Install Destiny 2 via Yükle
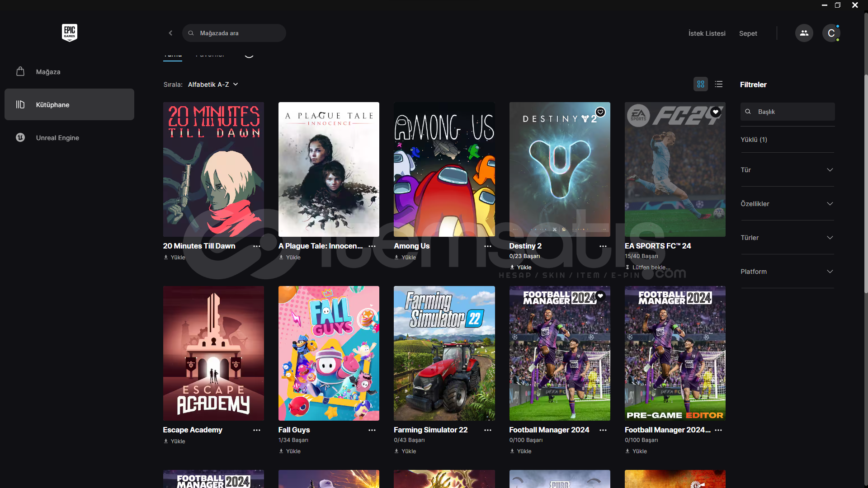 pos(521,267)
